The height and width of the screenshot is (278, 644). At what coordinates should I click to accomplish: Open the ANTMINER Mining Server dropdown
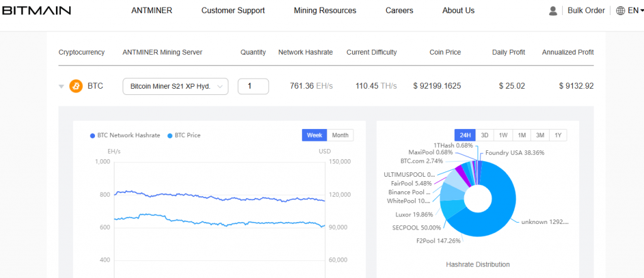pyautogui.click(x=175, y=86)
